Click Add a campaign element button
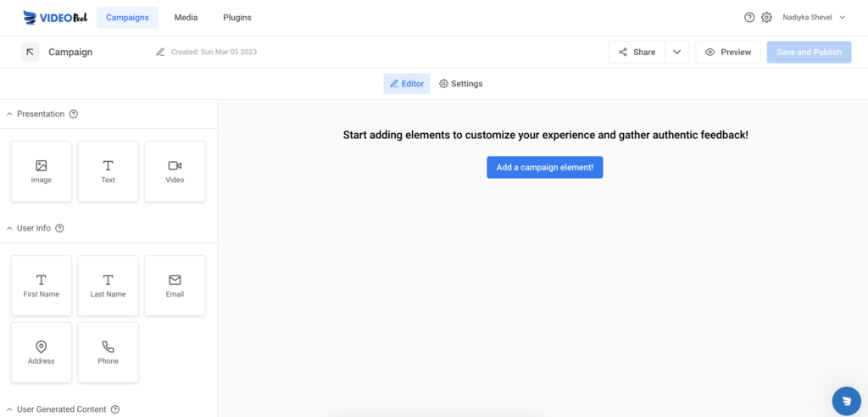 pyautogui.click(x=545, y=167)
